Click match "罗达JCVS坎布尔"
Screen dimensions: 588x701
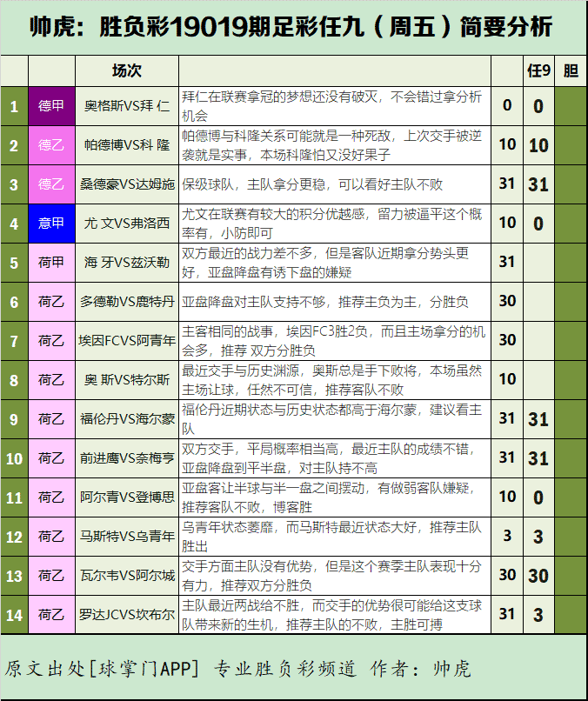point(127,614)
